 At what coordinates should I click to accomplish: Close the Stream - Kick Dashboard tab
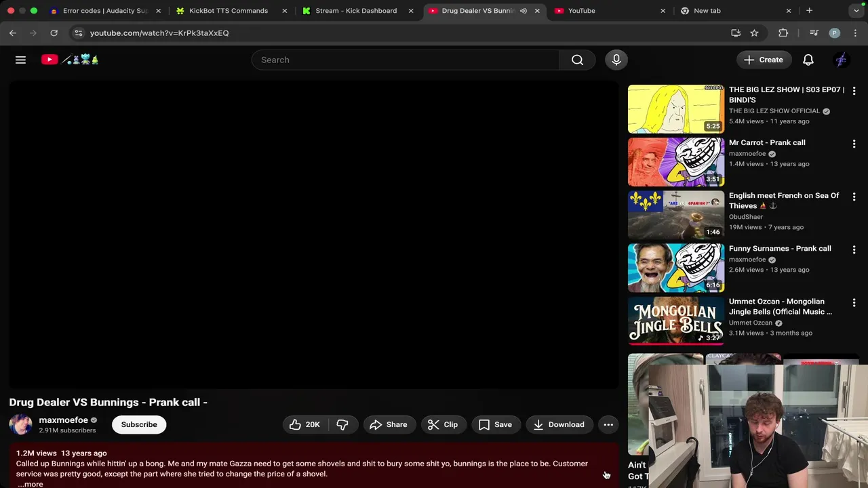coord(410,11)
